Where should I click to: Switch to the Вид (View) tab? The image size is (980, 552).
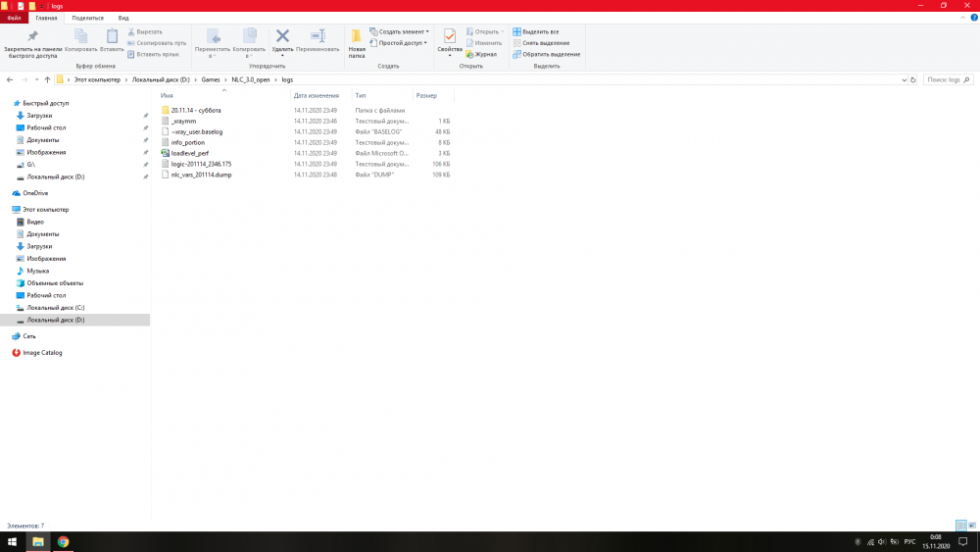(x=123, y=18)
